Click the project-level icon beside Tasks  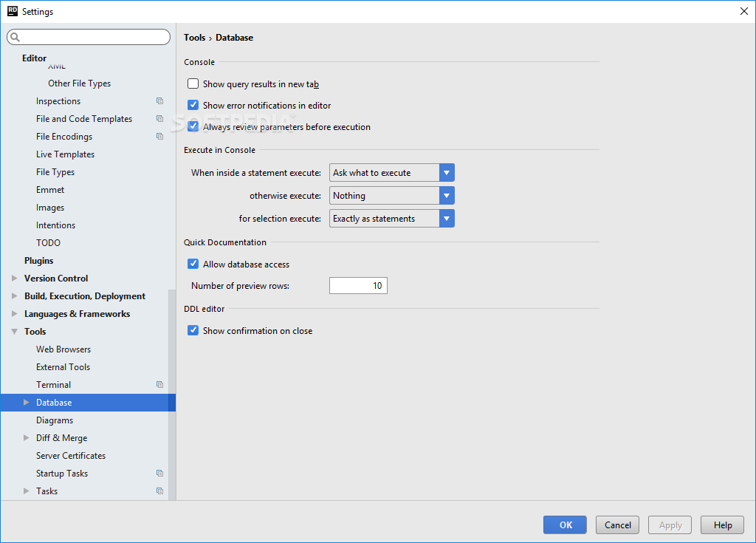click(x=159, y=491)
